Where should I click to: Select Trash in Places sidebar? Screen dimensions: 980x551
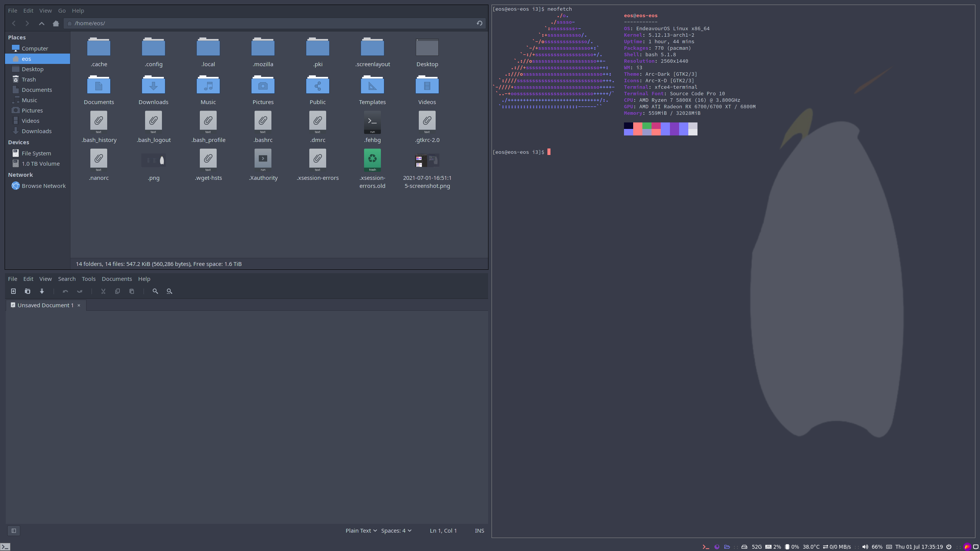click(37, 80)
